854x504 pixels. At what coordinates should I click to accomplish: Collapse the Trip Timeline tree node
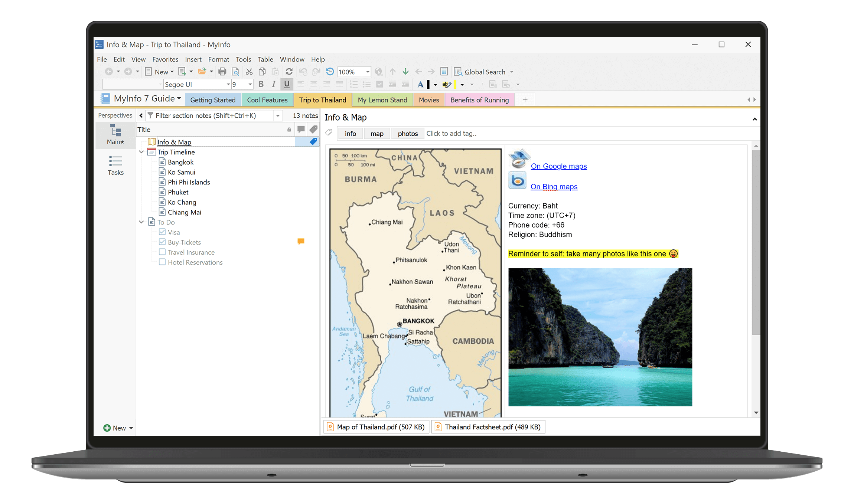click(x=141, y=152)
